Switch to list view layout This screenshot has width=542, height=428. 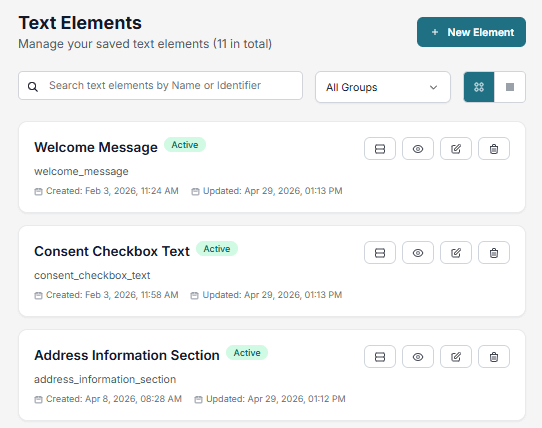tap(510, 87)
